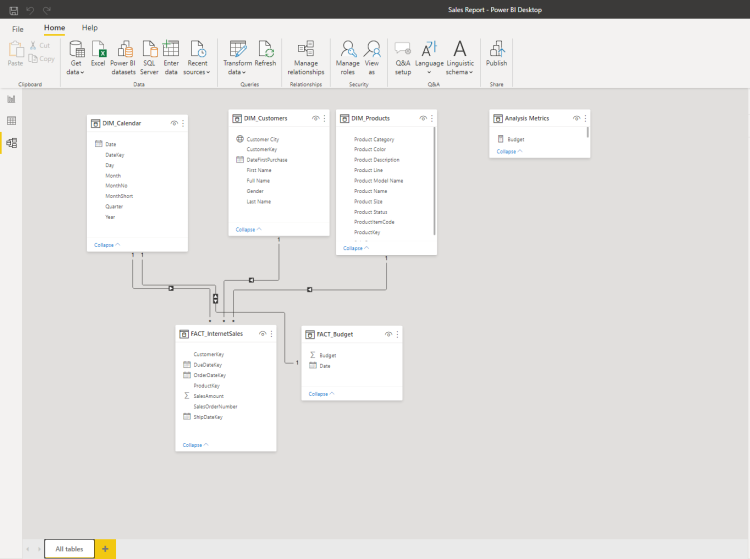Collapse the Analysis Metrics table card
Image resolution: width=750 pixels, height=559 pixels.
[509, 152]
